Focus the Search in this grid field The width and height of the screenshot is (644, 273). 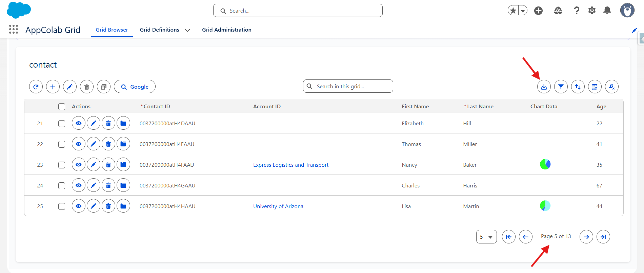[348, 86]
